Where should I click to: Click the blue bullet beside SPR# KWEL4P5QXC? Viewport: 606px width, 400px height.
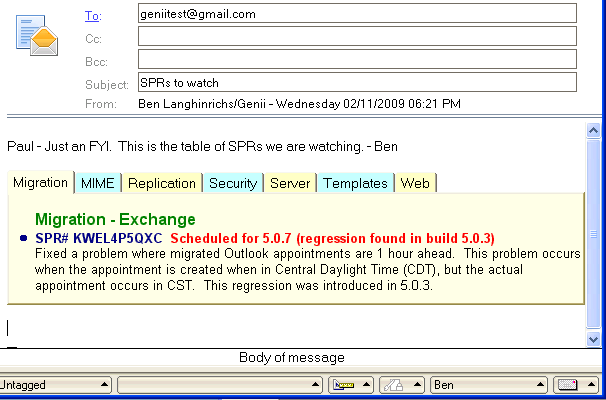[23, 239]
